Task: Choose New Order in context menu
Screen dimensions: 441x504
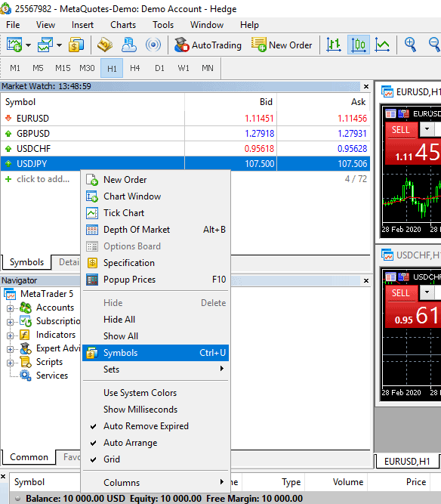Action: pos(156,180)
